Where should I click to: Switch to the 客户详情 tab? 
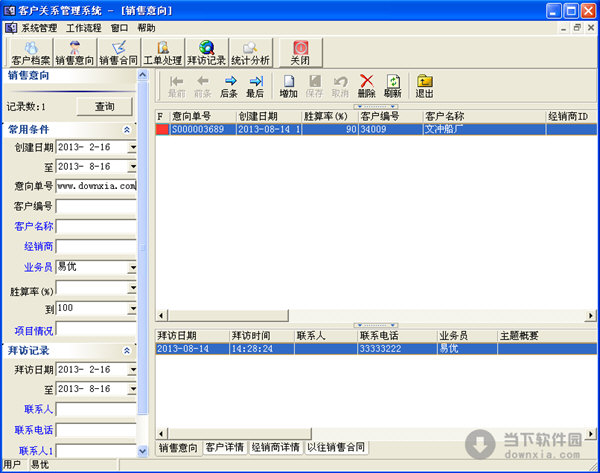point(224,447)
